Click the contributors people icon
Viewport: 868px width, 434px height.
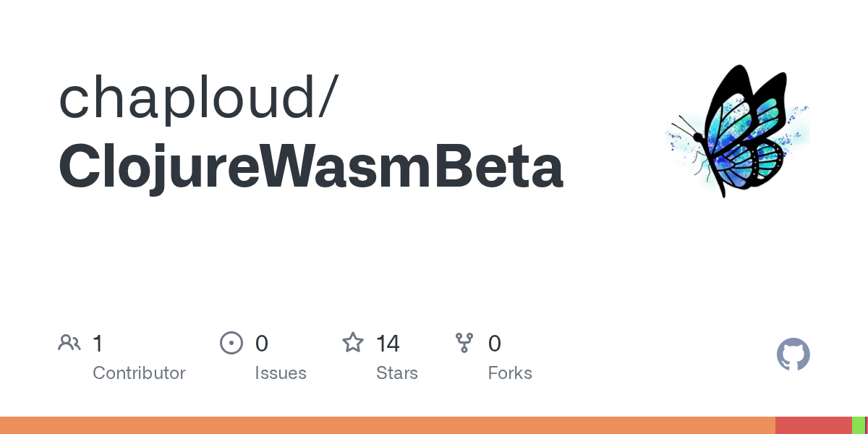pyautogui.click(x=69, y=343)
